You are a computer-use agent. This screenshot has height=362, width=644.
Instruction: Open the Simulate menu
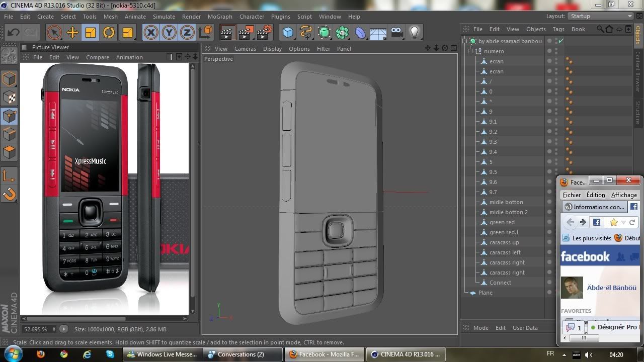pyautogui.click(x=164, y=17)
